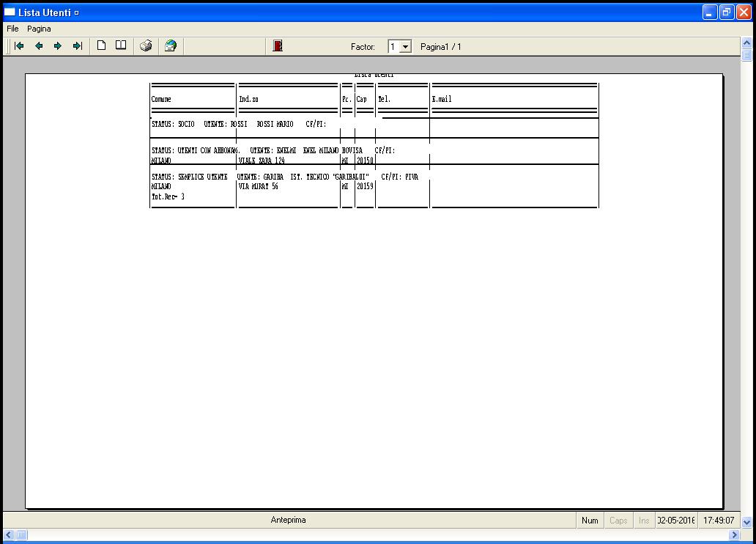This screenshot has width=756, height=544.
Task: Click the vertical scrollbar up arrow
Action: (746, 43)
